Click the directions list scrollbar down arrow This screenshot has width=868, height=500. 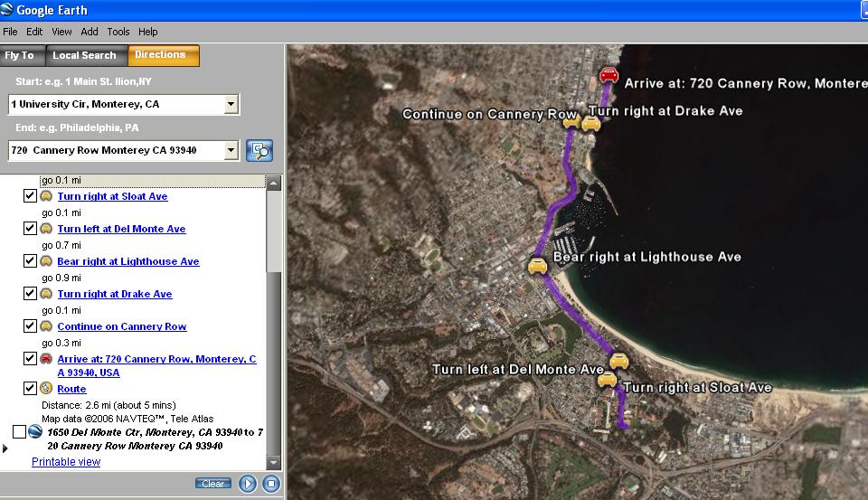tap(274, 464)
